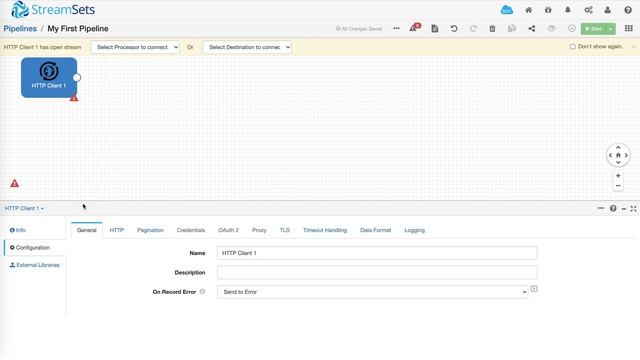Open the External Libraries side tab
This screenshot has width=640, height=360.
pyautogui.click(x=35, y=265)
